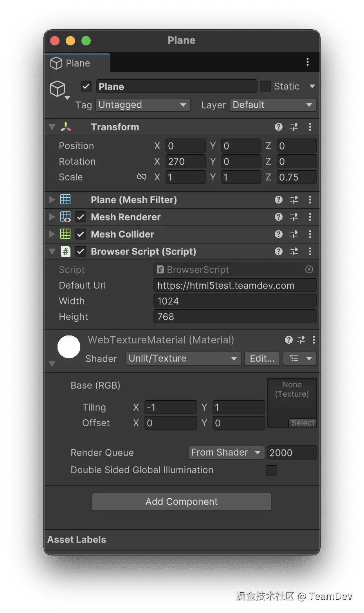364x613 pixels.
Task: Select the Plane inspector tab
Action: 77,63
